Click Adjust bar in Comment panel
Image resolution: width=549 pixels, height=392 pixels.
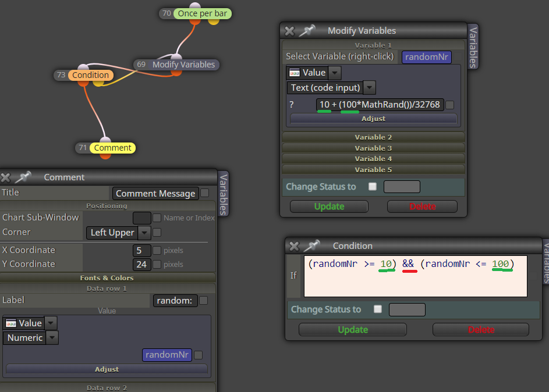[107, 369]
